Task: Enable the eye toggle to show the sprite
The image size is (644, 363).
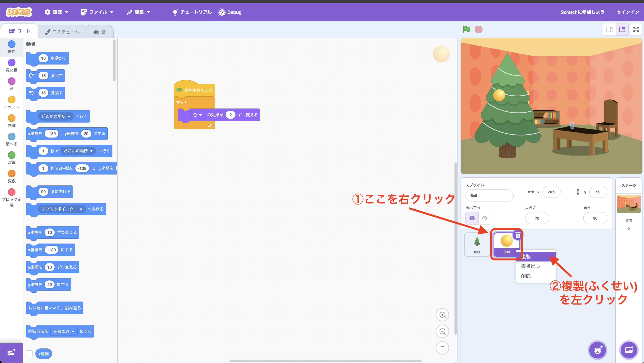Action: point(472,218)
